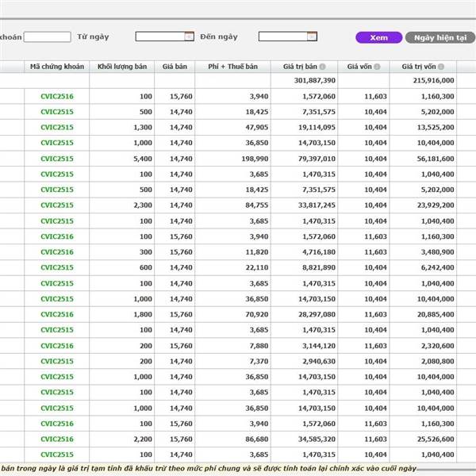Open CVIC2516 link in the first table row
Viewport: 476px width, 476px height.
pos(56,96)
